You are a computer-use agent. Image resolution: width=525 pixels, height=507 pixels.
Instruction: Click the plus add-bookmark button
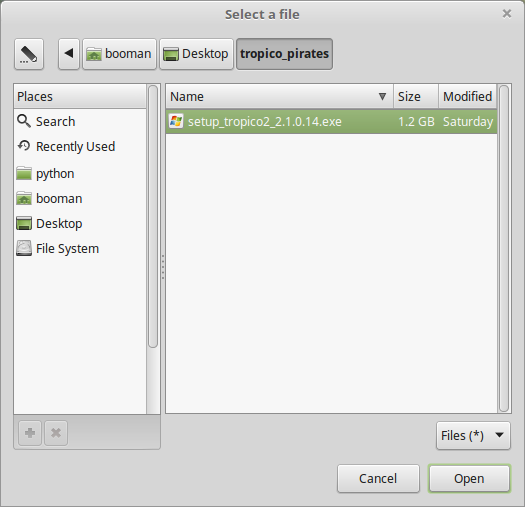coord(30,433)
